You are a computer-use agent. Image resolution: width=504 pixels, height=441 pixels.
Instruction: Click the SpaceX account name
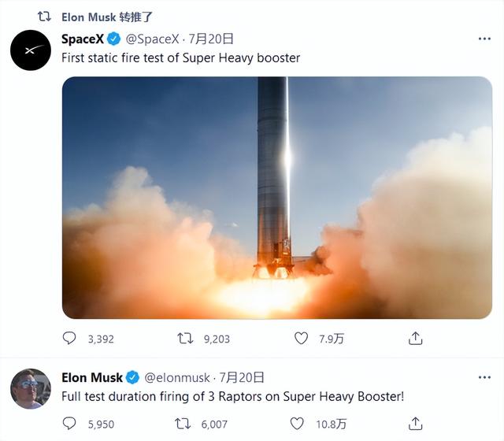pos(83,39)
